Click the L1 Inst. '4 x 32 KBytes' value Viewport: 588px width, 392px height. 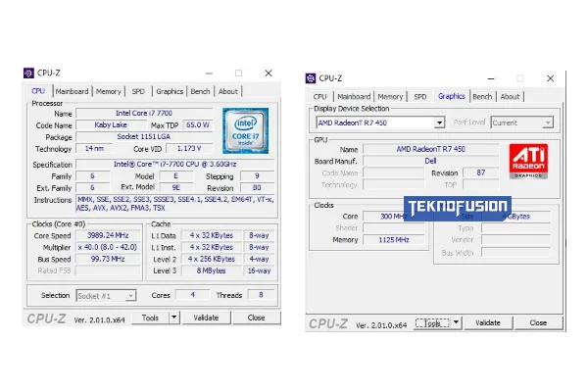click(212, 247)
